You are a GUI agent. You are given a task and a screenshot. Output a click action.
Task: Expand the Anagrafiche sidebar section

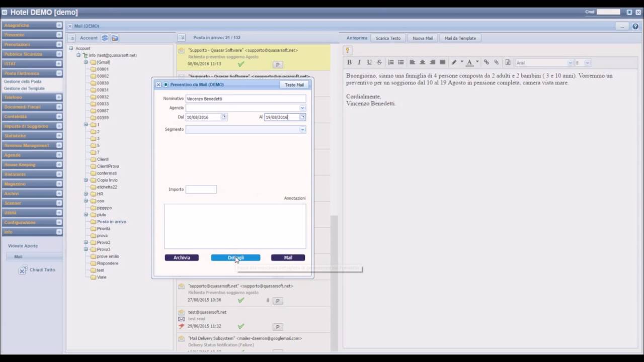click(59, 25)
